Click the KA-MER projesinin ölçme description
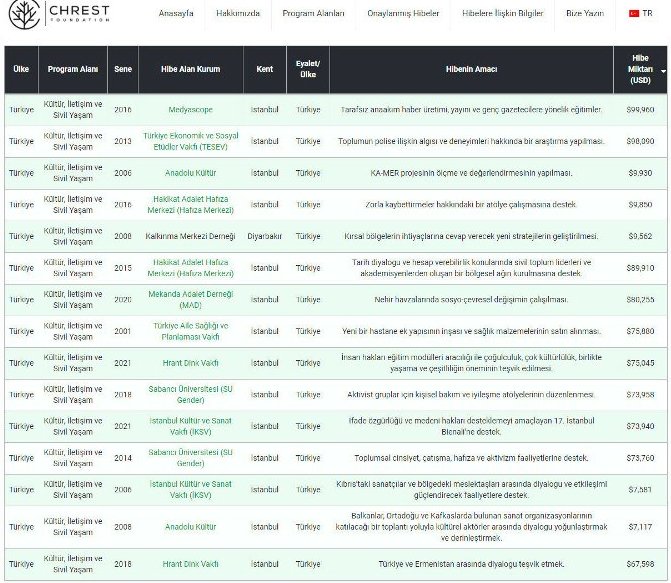 (471, 173)
